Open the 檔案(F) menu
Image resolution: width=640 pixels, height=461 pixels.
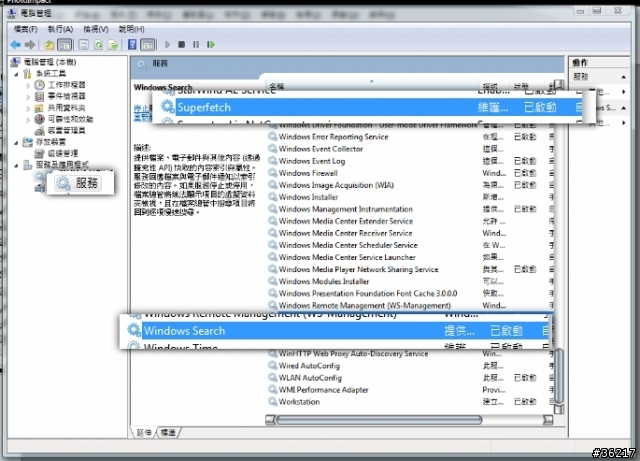(x=25, y=29)
